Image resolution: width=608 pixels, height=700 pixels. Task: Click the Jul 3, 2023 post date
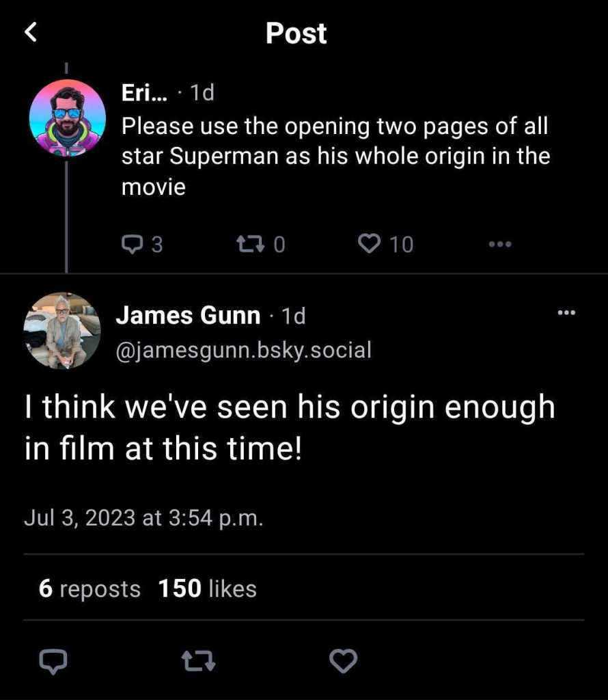coord(143,517)
